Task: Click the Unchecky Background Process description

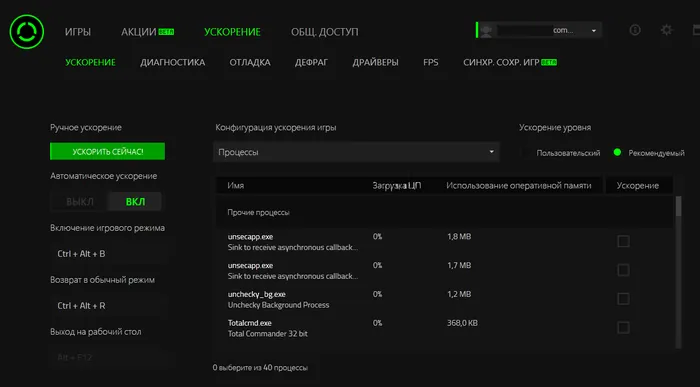Action: point(279,305)
